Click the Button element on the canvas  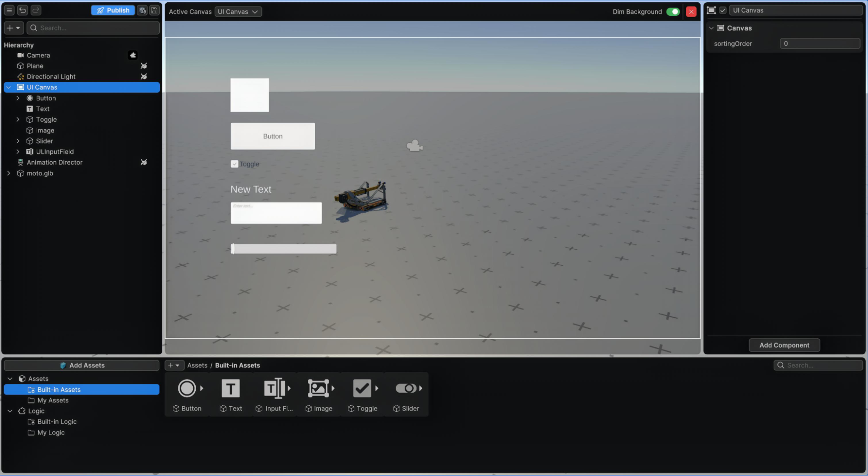click(272, 136)
